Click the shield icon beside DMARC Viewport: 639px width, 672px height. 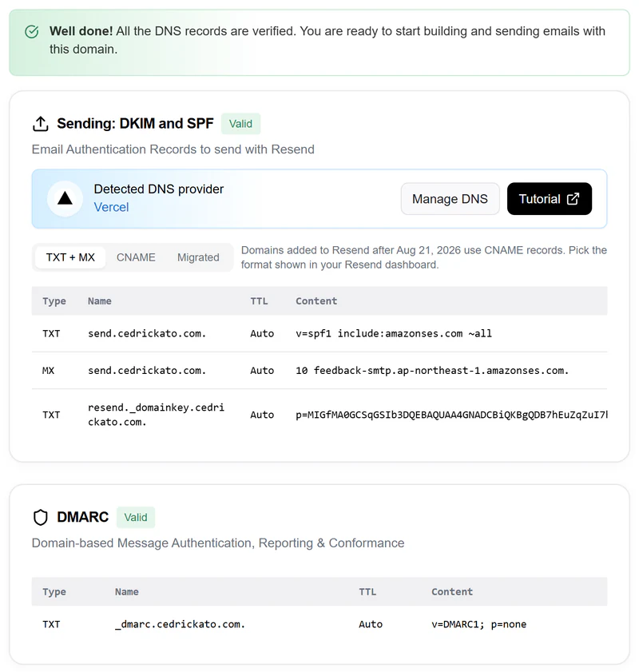[40, 517]
